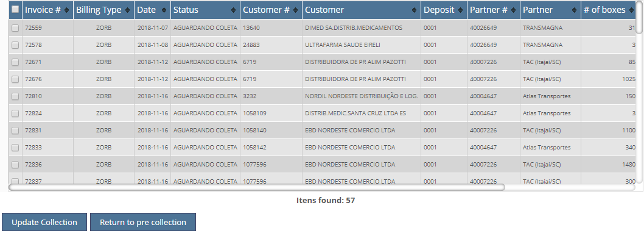Click the vertical scrollbar thumb of table
Image resolution: width=644 pixels, height=233 pixels.
coord(639,17)
